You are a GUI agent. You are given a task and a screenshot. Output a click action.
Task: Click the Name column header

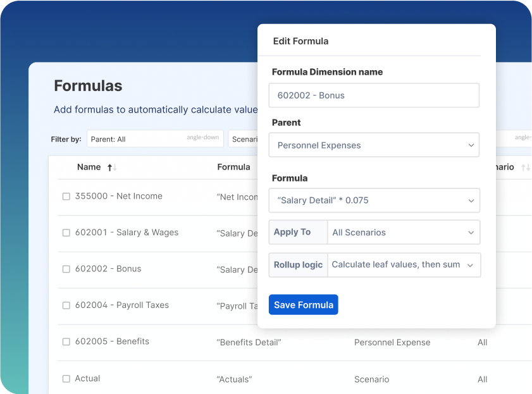tap(89, 167)
